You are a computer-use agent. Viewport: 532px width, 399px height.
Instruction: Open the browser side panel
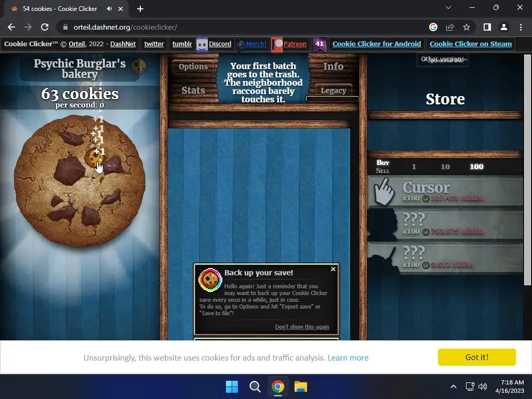(487, 27)
